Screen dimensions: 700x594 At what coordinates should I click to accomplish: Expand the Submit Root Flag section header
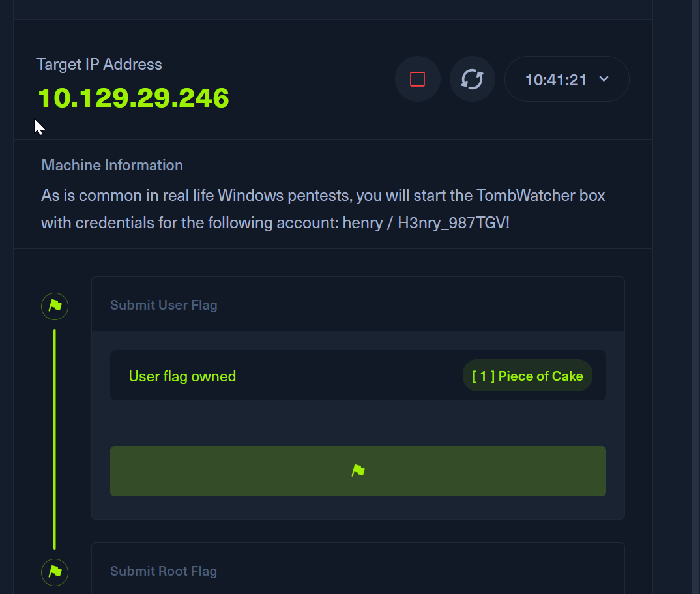pos(164,571)
